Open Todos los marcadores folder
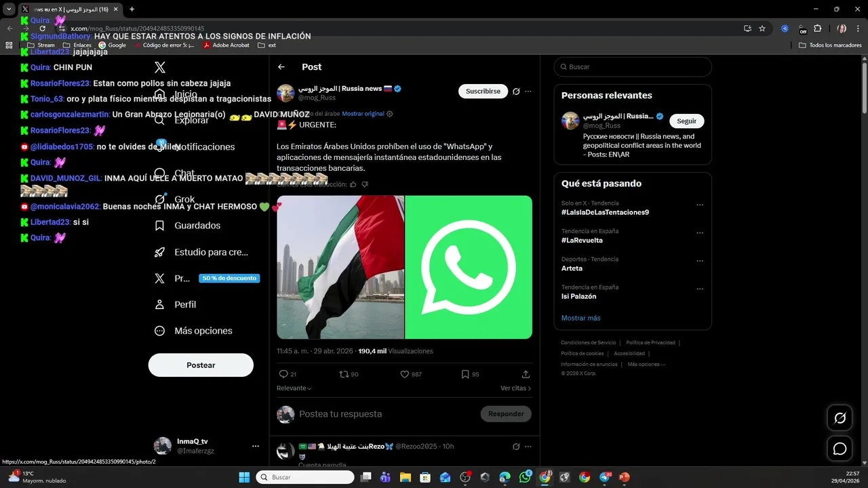Screen dimensions: 868x488 (x=830, y=45)
